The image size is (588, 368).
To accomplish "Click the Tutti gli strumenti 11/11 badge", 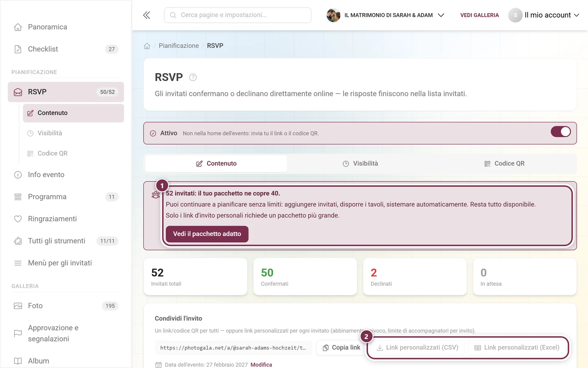I will [107, 241].
